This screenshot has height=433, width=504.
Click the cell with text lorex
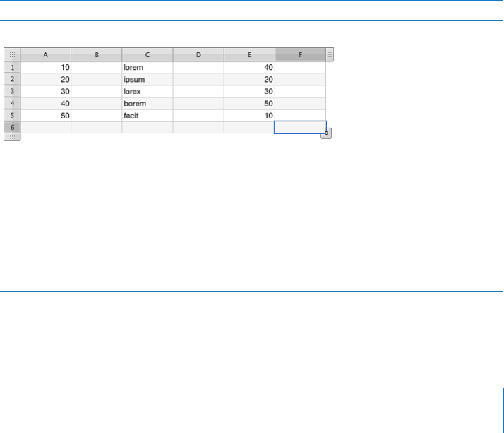coord(148,92)
